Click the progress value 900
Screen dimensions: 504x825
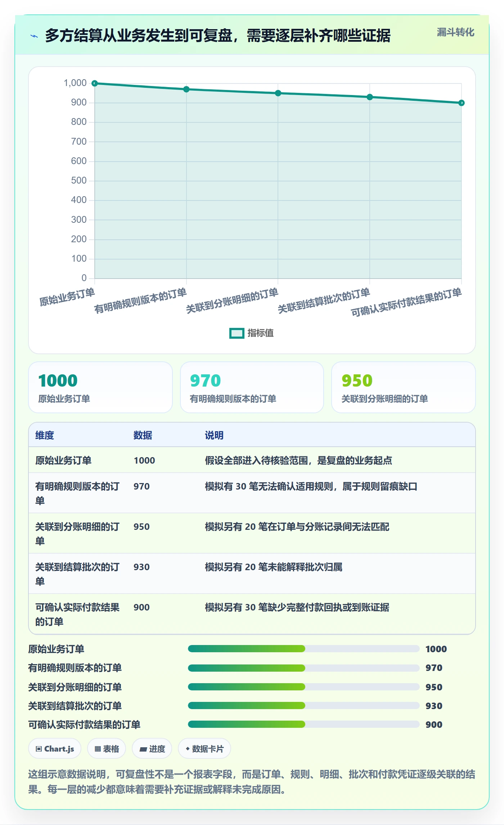coord(434,725)
